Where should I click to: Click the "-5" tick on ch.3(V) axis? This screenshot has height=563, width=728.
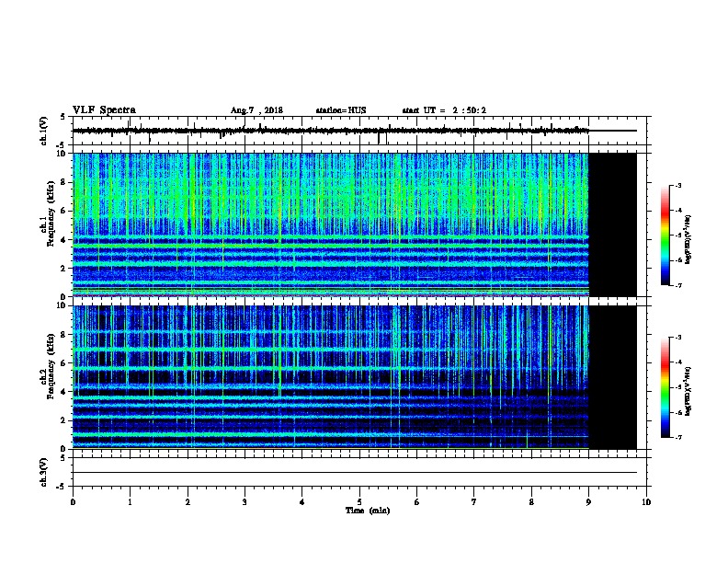61,487
